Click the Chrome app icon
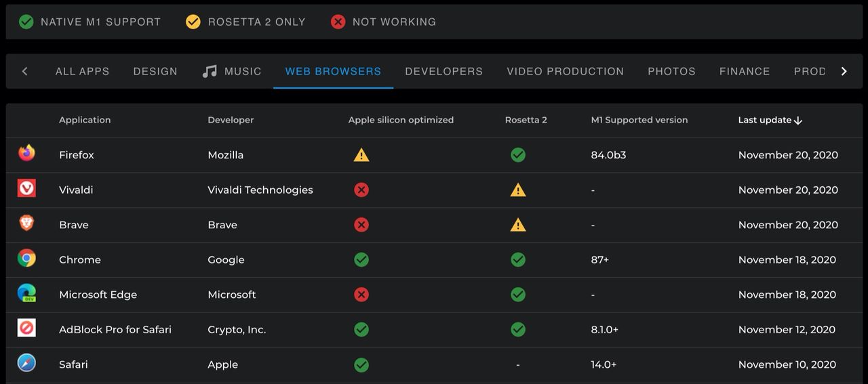The height and width of the screenshot is (384, 868). pyautogui.click(x=26, y=259)
